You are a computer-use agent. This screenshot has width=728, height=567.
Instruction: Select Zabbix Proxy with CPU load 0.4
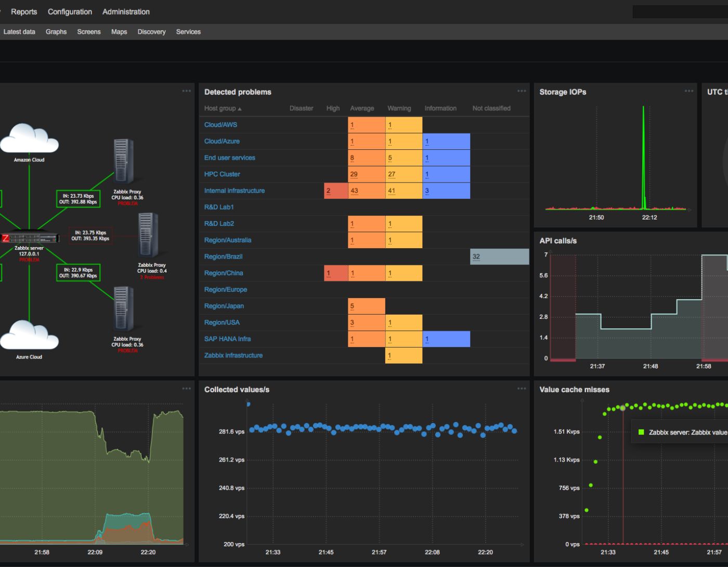pyautogui.click(x=148, y=235)
